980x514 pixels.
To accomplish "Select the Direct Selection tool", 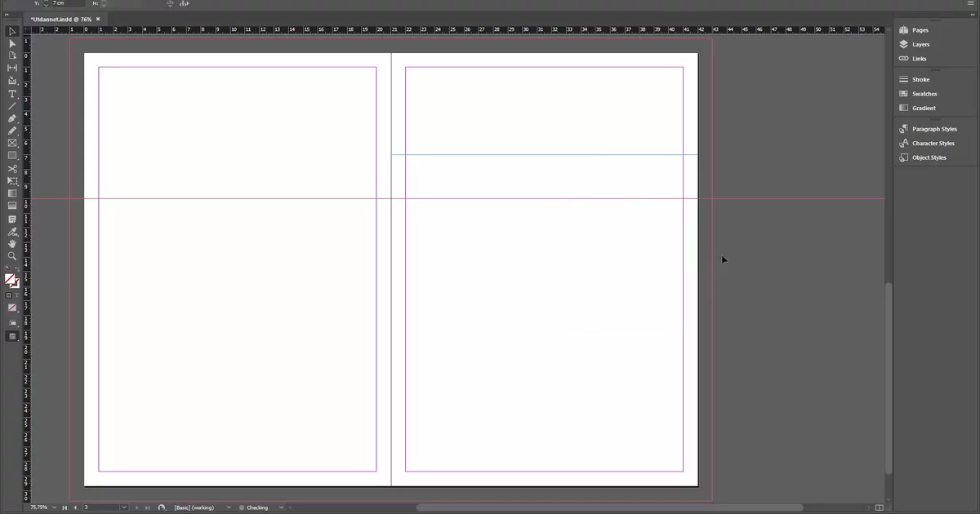I will [12, 43].
